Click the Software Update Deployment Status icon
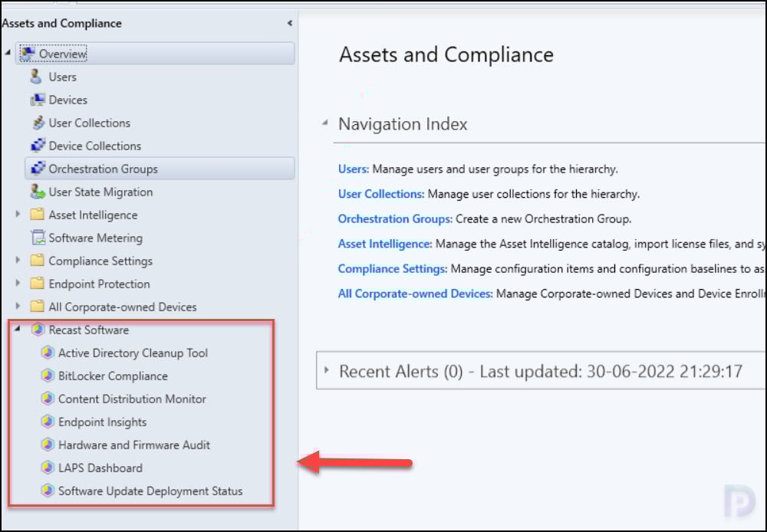The width and height of the screenshot is (767, 532). 48,491
